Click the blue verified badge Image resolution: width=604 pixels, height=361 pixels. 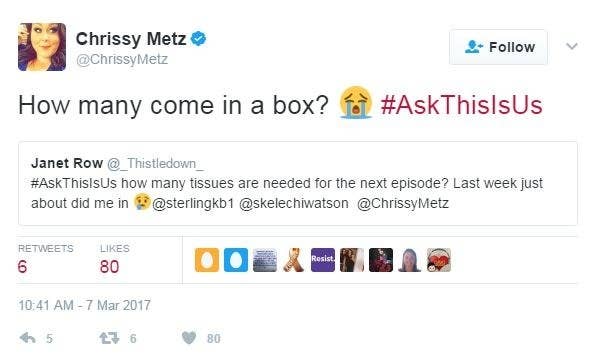pos(198,39)
